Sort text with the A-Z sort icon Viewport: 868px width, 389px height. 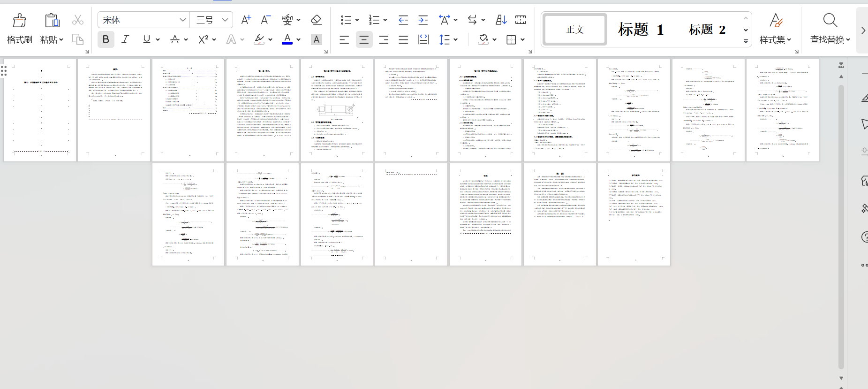501,20
